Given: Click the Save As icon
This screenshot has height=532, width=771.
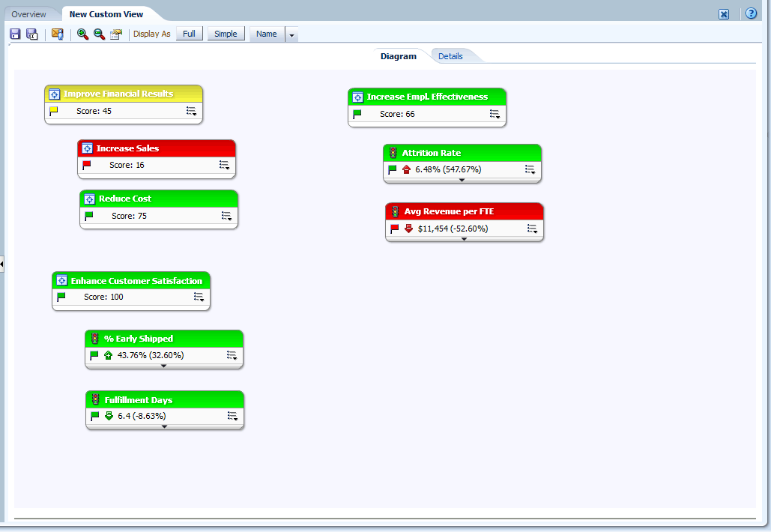Looking at the screenshot, I should click(x=31, y=34).
